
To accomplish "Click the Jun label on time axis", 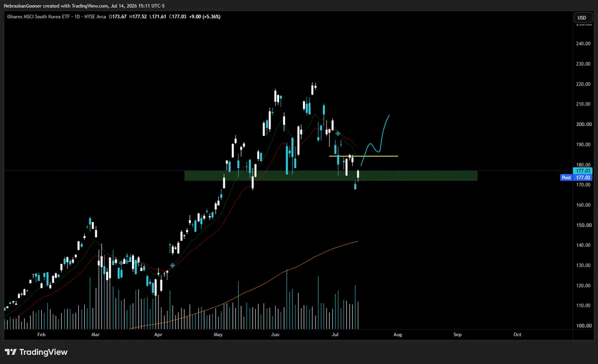I will (275, 335).
